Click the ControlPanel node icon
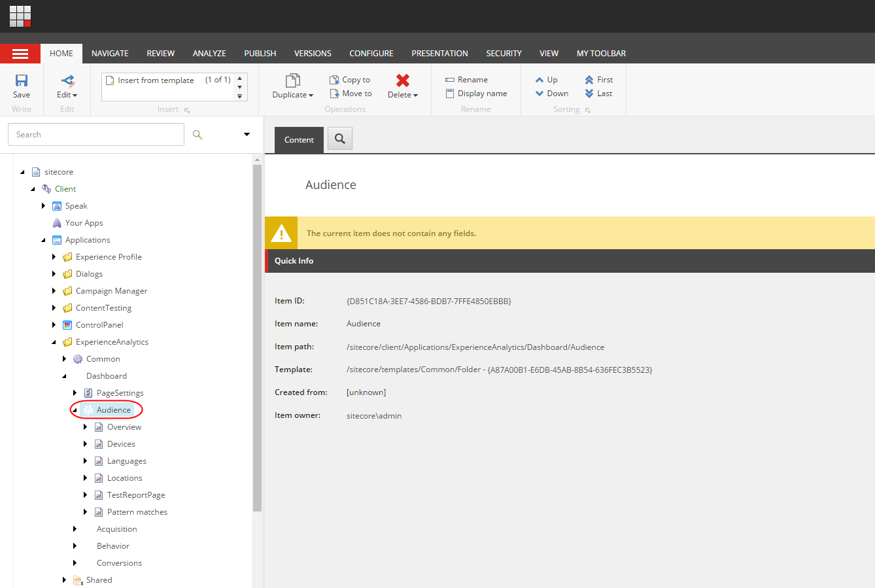 coord(67,325)
